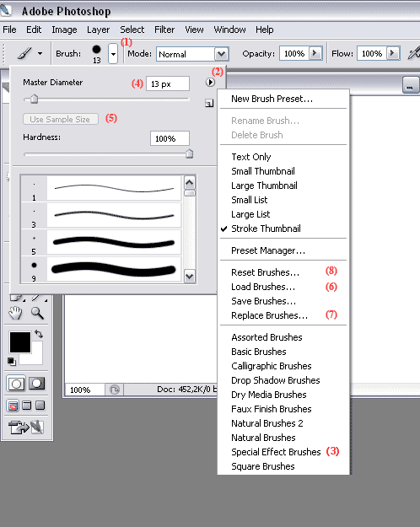Click the brush list scroll down arrow
The image size is (420, 527).
click(190, 277)
